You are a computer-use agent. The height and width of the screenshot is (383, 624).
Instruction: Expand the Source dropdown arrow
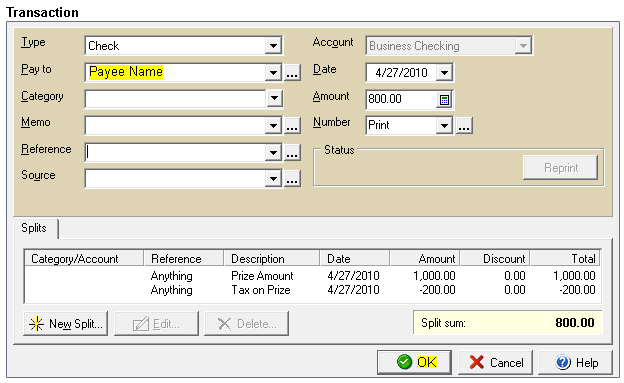[x=273, y=179]
